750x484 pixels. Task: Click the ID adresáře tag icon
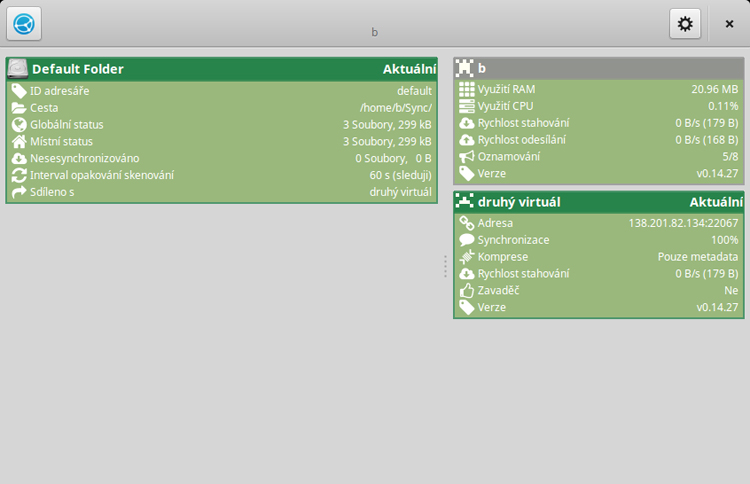[19, 91]
